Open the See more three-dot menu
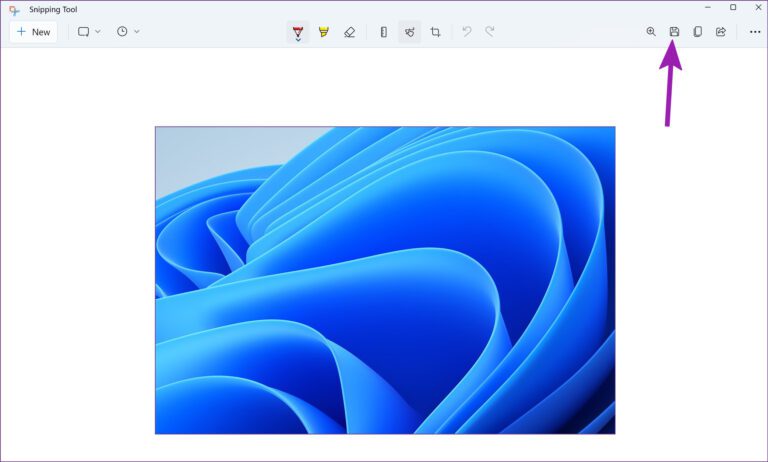Viewport: 768px width, 462px height. tap(755, 32)
